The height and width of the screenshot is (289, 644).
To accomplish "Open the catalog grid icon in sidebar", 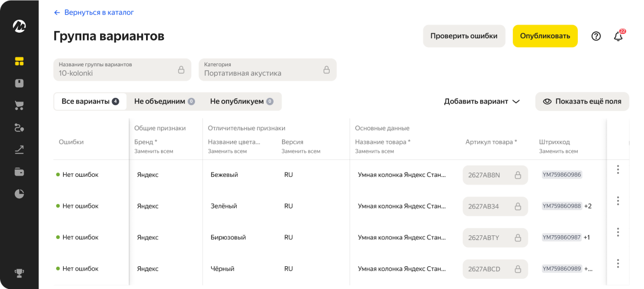I will (19, 61).
